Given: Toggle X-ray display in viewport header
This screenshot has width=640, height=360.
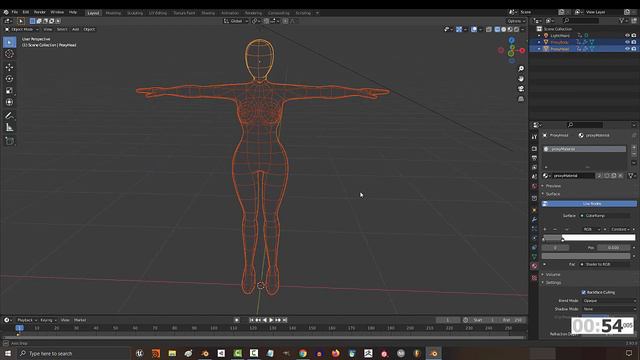Looking at the screenshot, I should (489, 29).
